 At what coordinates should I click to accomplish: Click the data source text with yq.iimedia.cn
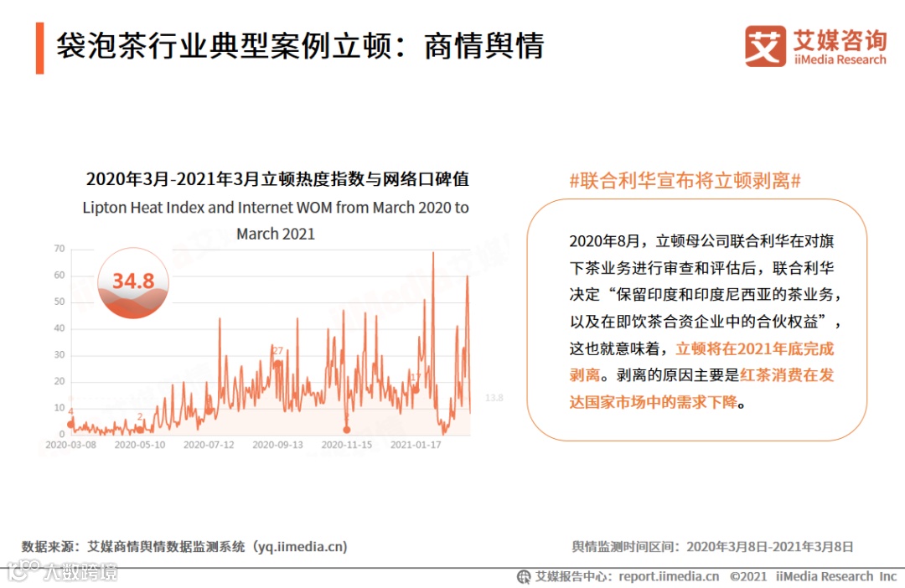[184, 546]
